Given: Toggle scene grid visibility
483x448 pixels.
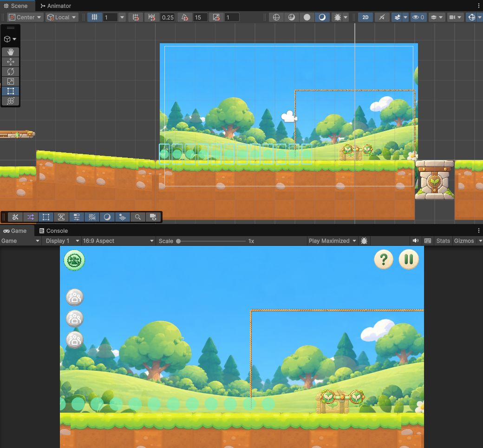Looking at the screenshot, I should pos(95,17).
